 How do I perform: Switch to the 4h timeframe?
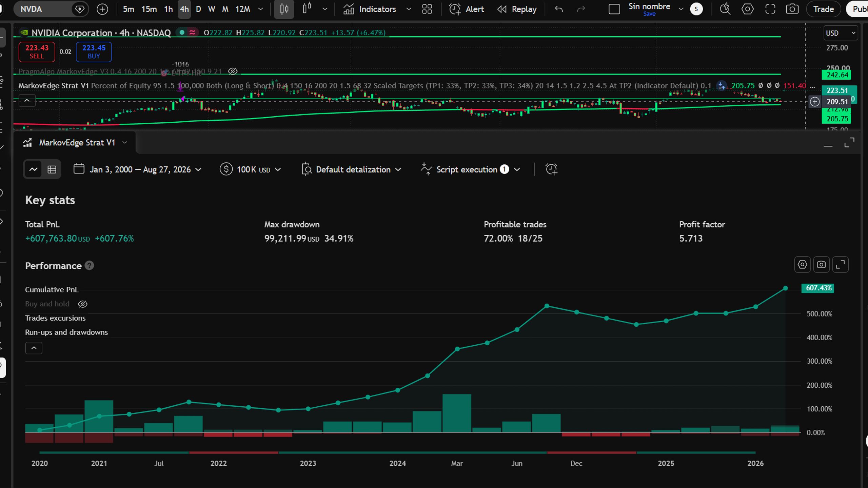point(184,9)
